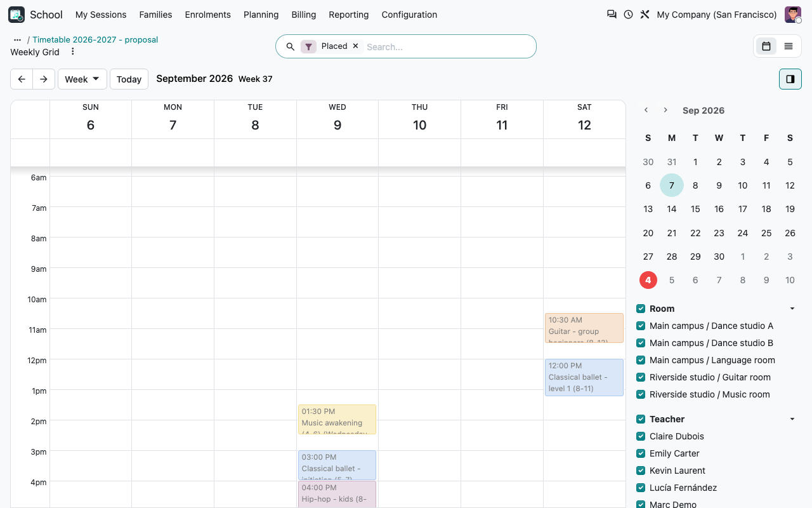Open the Guitar group beginners event
Screen dimensions: 812x508
584,328
